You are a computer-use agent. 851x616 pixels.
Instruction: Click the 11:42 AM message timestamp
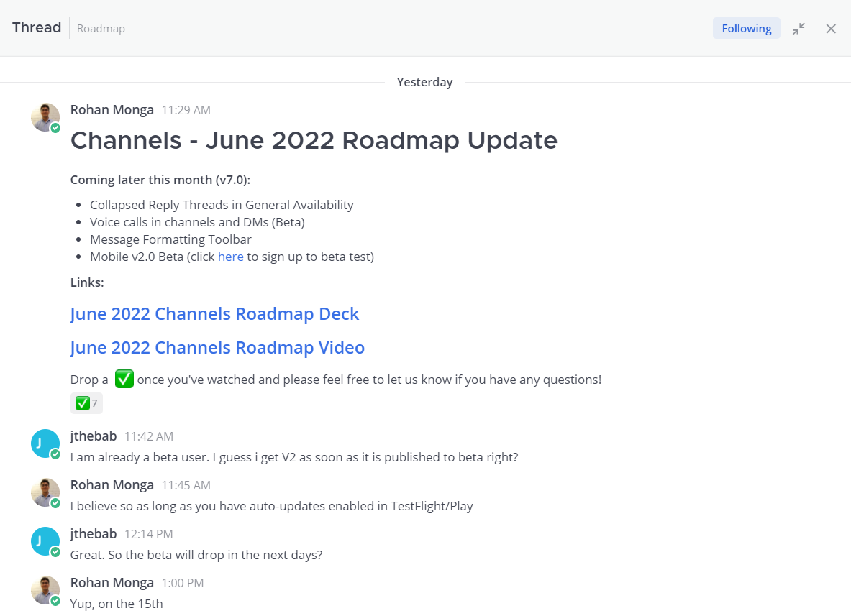pos(149,436)
